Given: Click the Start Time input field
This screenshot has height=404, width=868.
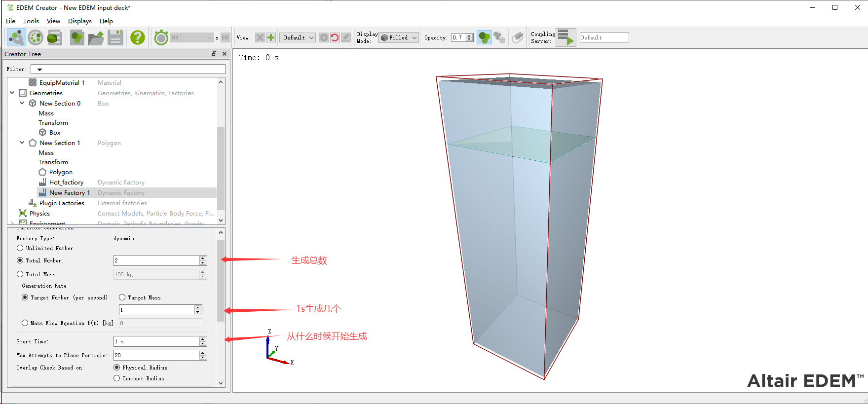Looking at the screenshot, I should [x=156, y=341].
